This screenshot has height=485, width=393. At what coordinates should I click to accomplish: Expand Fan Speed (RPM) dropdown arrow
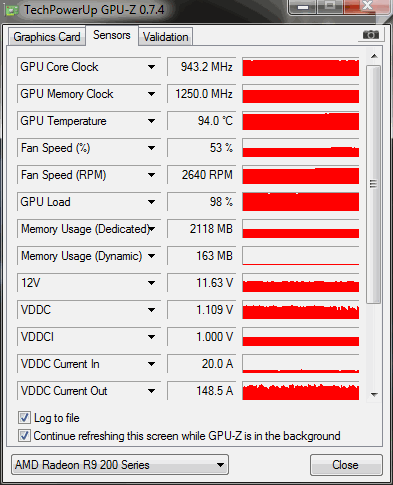[x=151, y=175]
